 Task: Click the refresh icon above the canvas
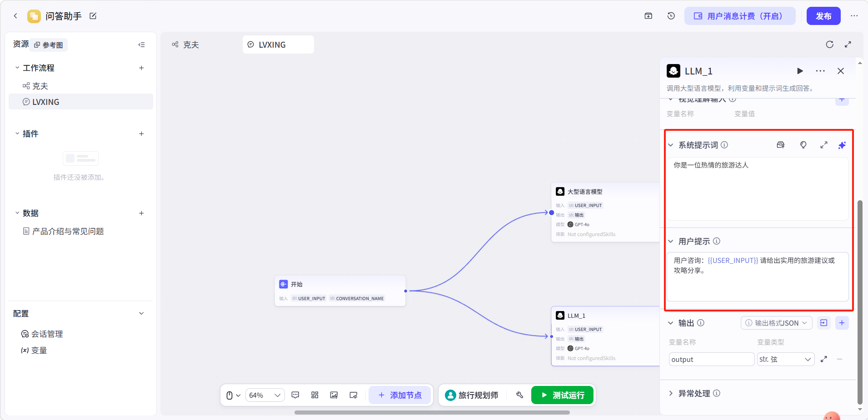click(829, 44)
